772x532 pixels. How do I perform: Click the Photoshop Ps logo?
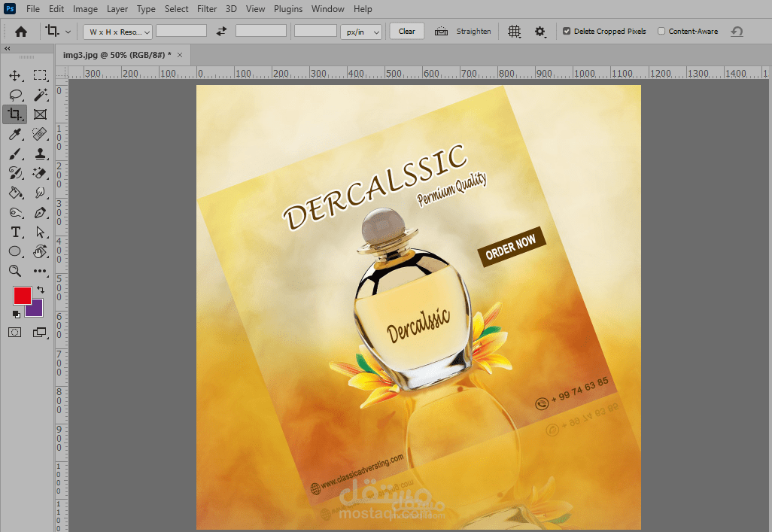(9, 8)
